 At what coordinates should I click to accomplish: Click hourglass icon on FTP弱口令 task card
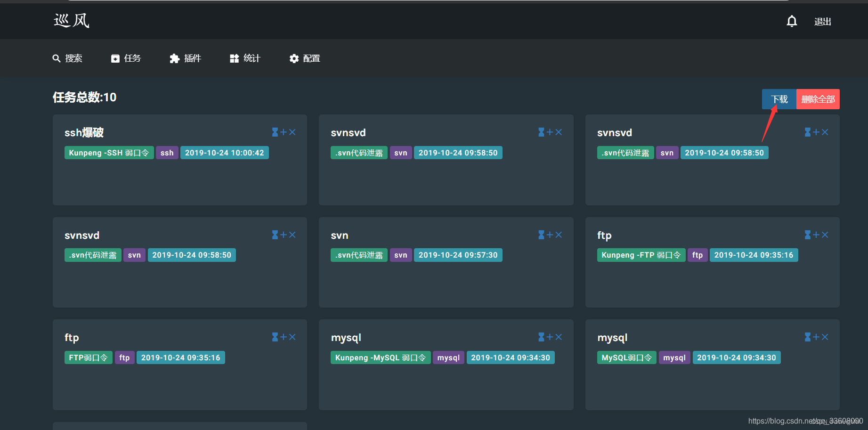tap(275, 337)
